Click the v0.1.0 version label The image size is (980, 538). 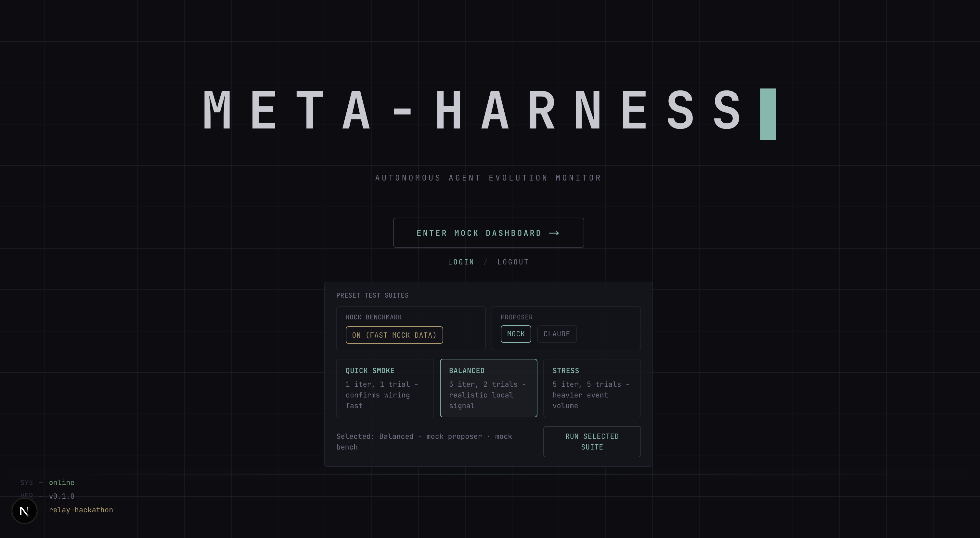pos(62,496)
